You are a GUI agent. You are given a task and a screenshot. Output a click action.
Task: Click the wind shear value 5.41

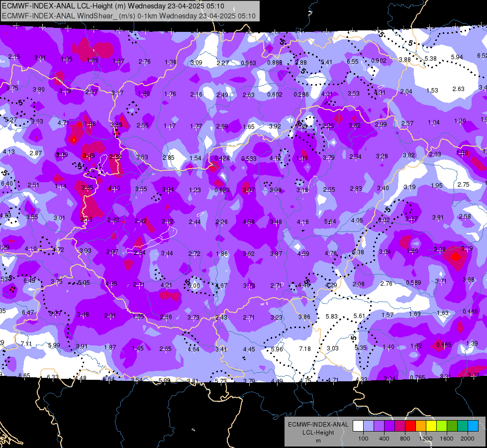[x=326, y=62]
